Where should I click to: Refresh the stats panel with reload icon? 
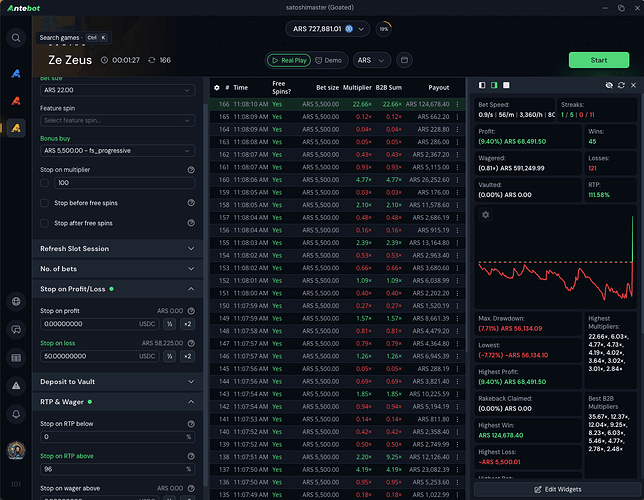[621, 86]
